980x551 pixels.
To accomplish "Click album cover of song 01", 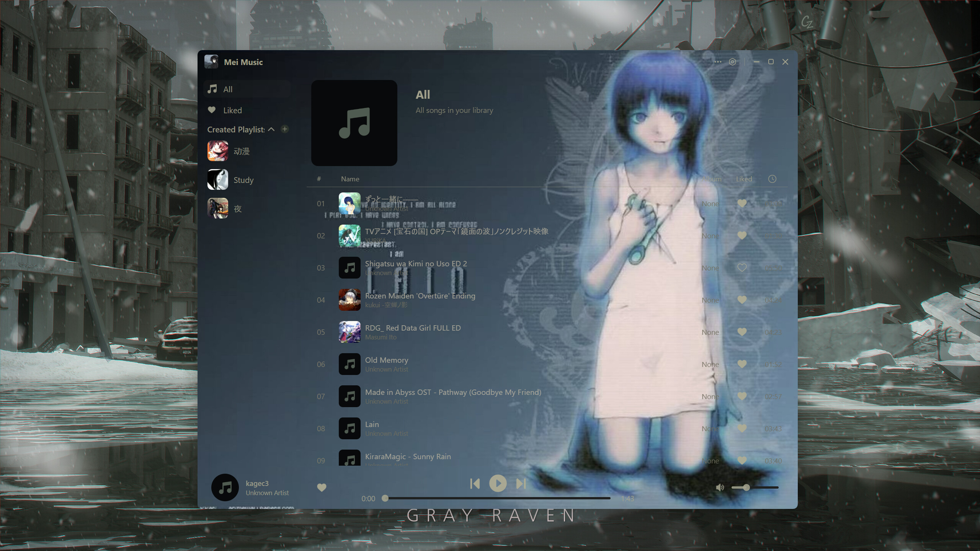I will pos(350,204).
